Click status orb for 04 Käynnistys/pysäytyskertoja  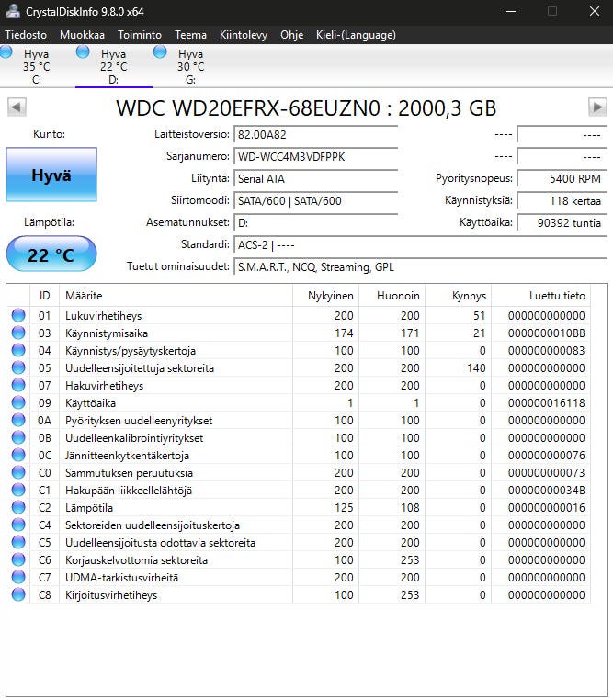18,350
